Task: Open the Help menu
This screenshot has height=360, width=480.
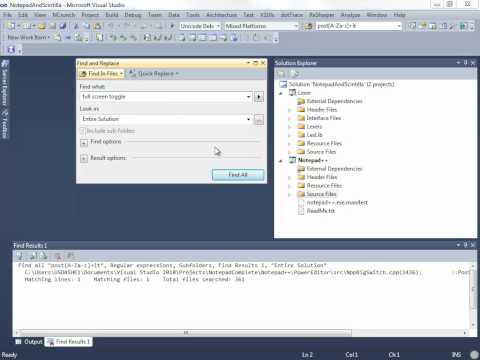Action: pyautogui.click(x=399, y=15)
